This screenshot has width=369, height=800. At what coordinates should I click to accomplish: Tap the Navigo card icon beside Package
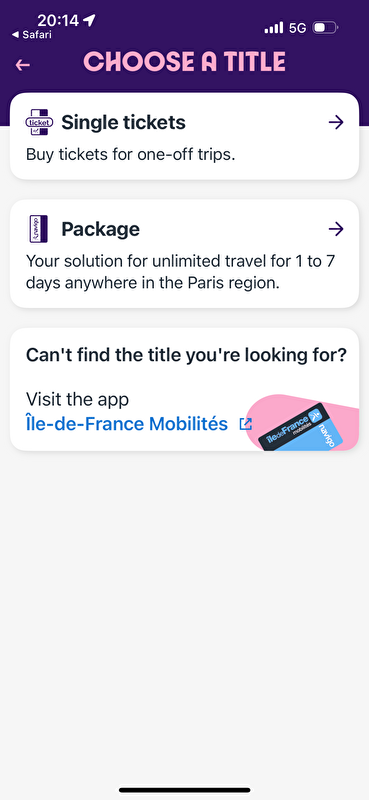[38, 229]
